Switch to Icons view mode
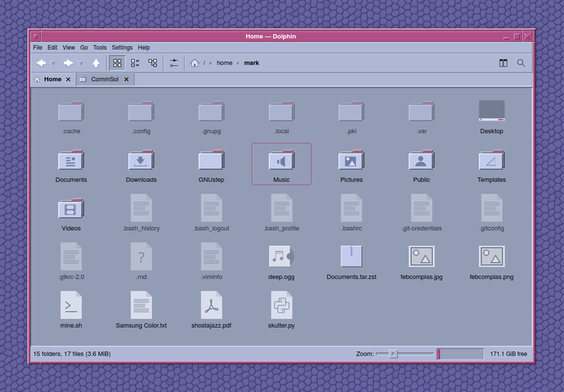564x392 pixels. point(117,63)
